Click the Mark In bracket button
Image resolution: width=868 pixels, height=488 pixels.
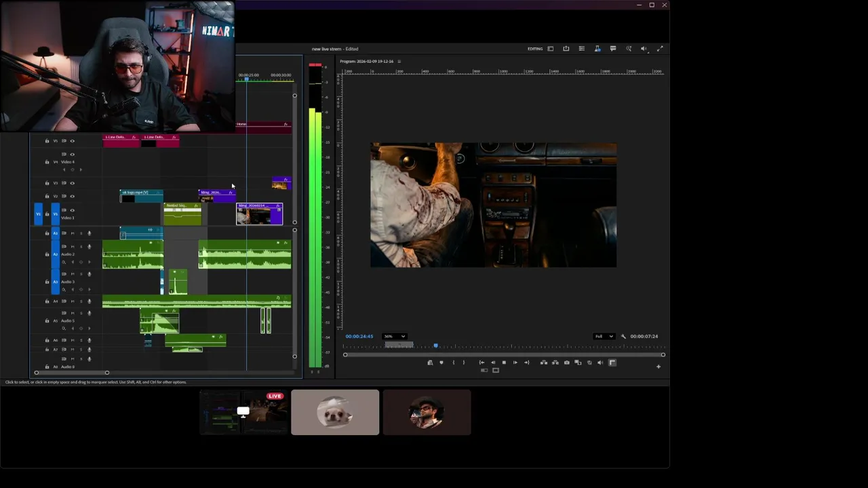click(454, 363)
